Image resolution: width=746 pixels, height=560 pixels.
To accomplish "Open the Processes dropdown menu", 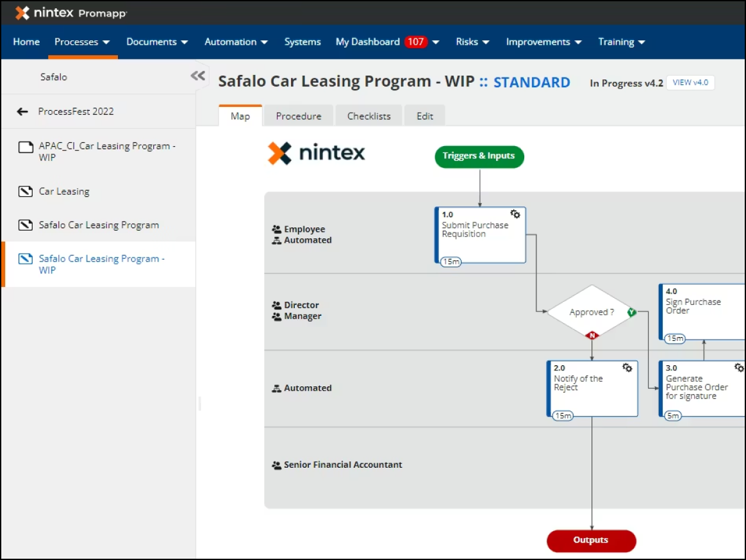I will pos(82,42).
